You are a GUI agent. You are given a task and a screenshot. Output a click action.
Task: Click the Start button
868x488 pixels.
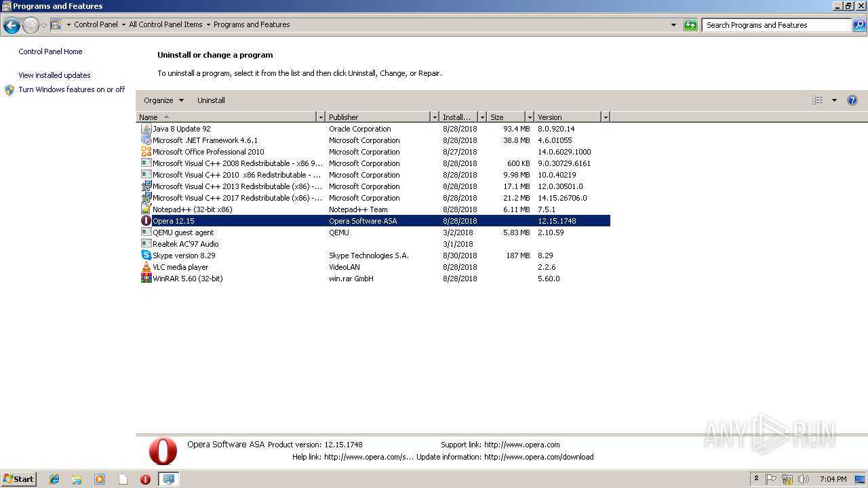click(19, 479)
